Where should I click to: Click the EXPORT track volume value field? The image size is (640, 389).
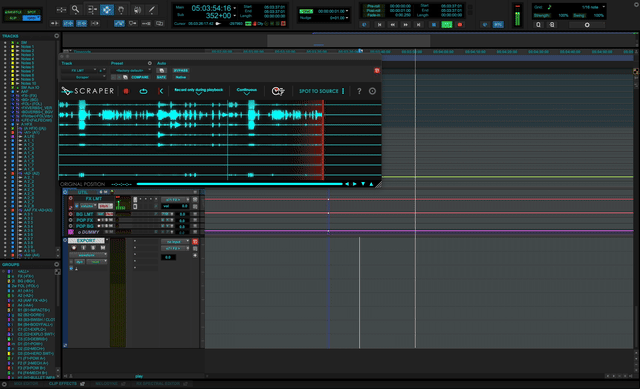pos(168,257)
